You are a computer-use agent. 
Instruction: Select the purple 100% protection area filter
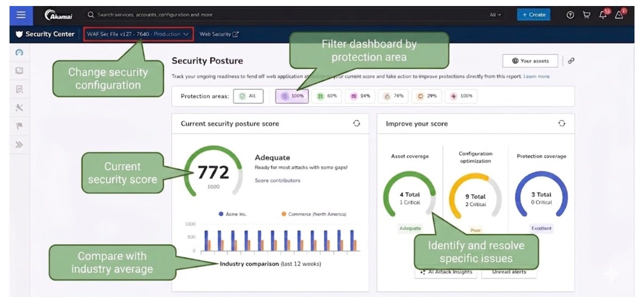point(291,96)
